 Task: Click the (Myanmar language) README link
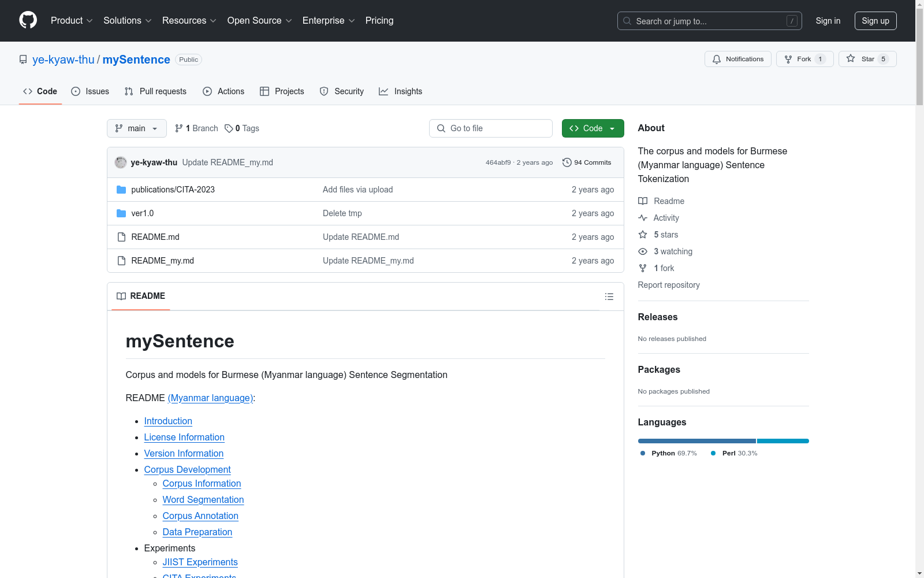click(x=210, y=398)
